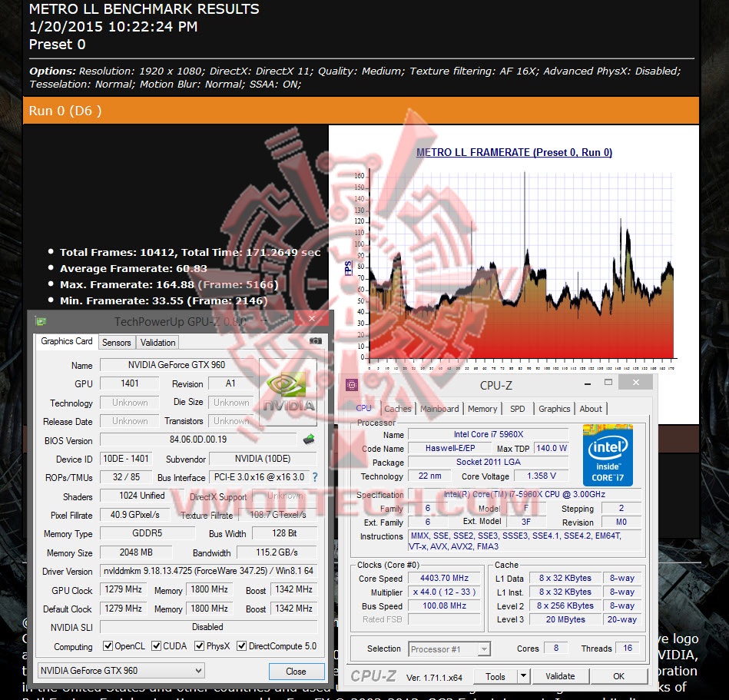This screenshot has width=729, height=700.
Task: Click the Threads value 16
Action: pos(628,648)
